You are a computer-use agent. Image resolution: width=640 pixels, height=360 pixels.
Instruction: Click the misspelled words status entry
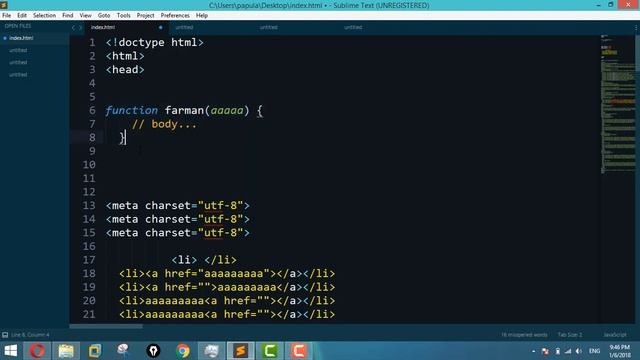pyautogui.click(x=524, y=335)
